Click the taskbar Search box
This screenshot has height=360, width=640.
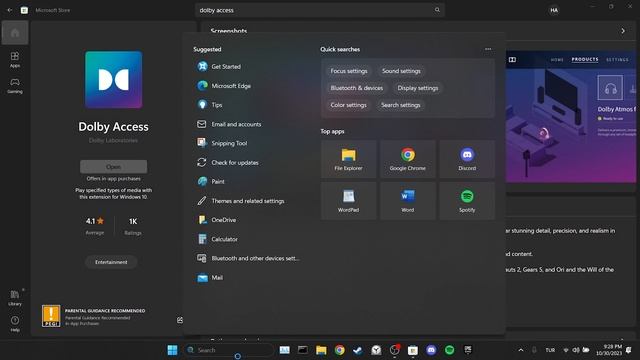click(229, 350)
